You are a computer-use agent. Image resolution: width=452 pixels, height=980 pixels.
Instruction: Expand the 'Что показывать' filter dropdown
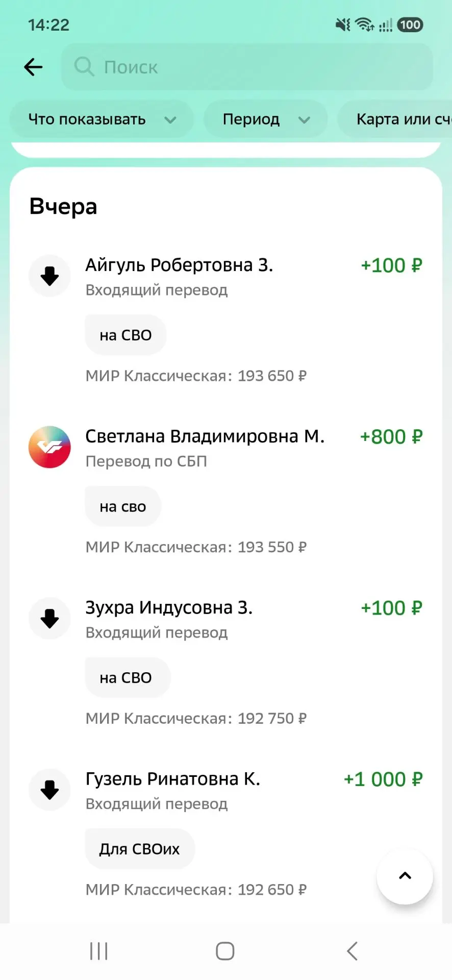pos(102,119)
